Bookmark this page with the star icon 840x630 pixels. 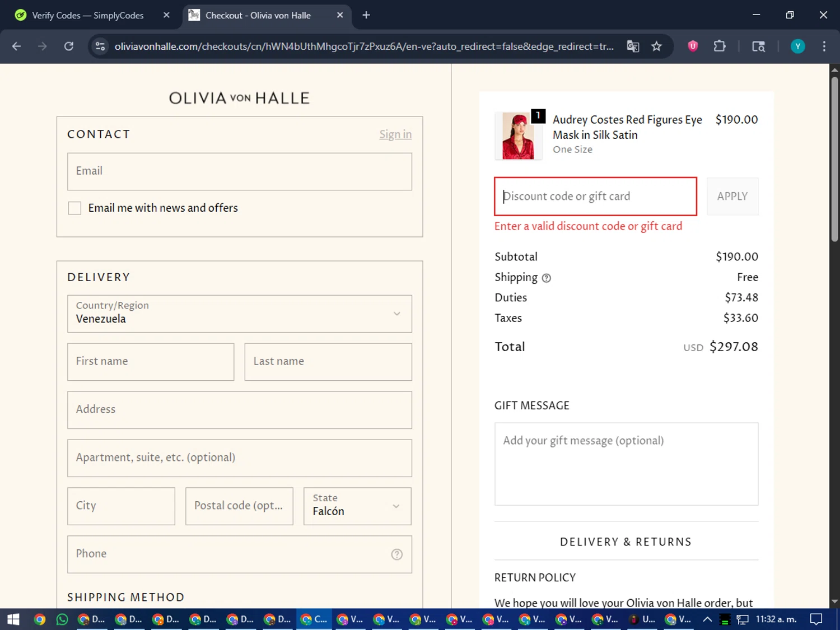tap(656, 46)
